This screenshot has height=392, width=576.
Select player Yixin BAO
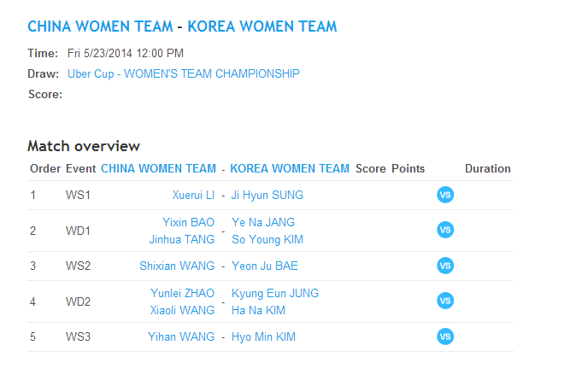pyautogui.click(x=188, y=222)
